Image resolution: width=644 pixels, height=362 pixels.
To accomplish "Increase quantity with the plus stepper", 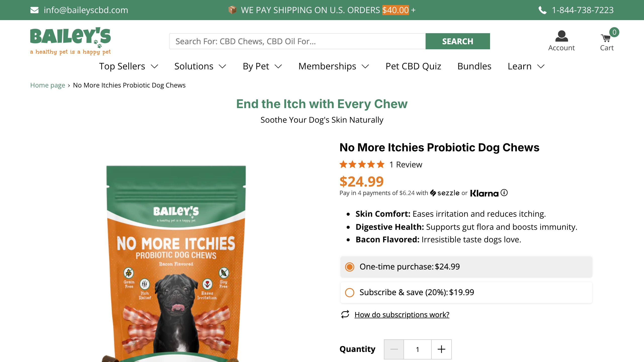I will (x=441, y=349).
